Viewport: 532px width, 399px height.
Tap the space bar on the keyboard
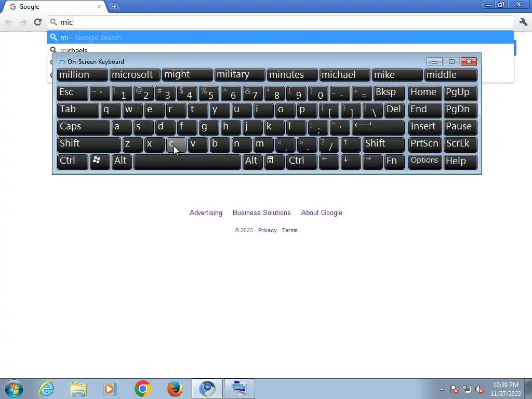tap(187, 162)
